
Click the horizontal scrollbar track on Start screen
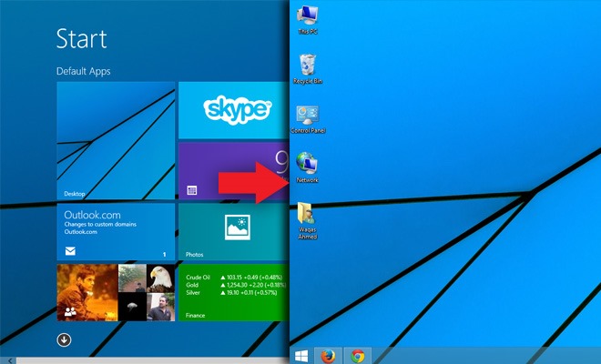pos(153,361)
